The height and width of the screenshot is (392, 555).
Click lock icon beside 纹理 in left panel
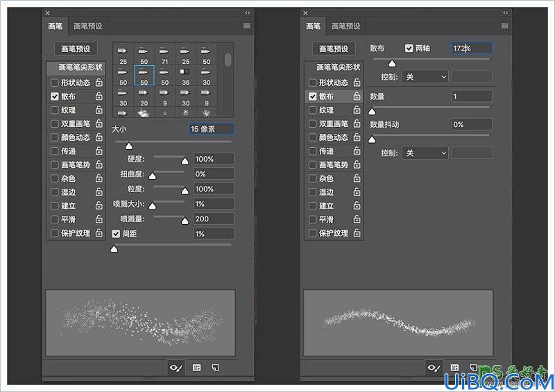click(99, 110)
